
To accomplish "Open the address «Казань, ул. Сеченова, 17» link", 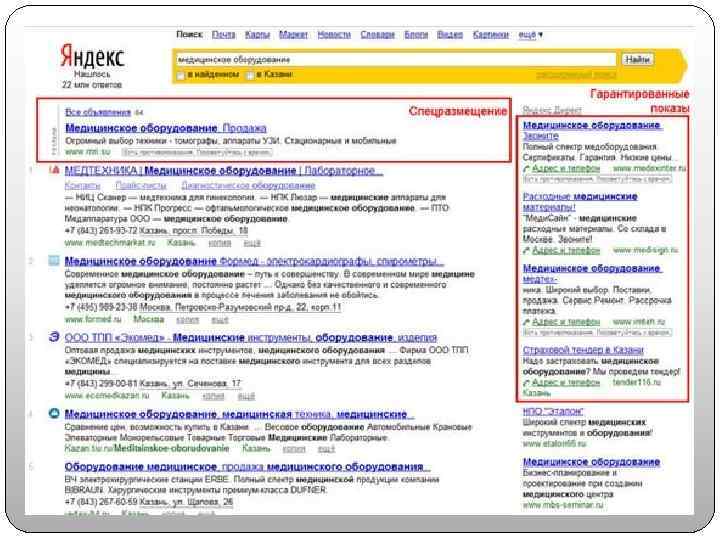I will tap(190, 383).
